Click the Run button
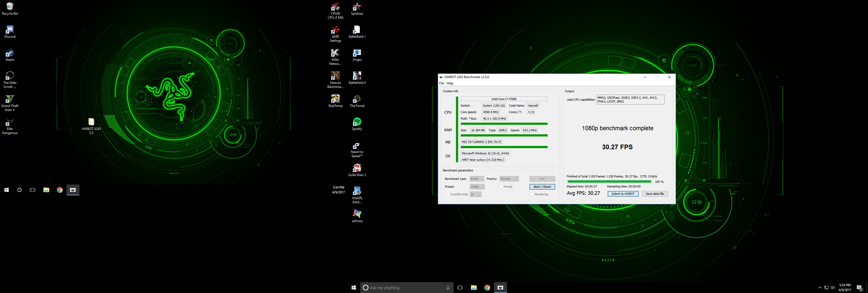 tap(542, 179)
